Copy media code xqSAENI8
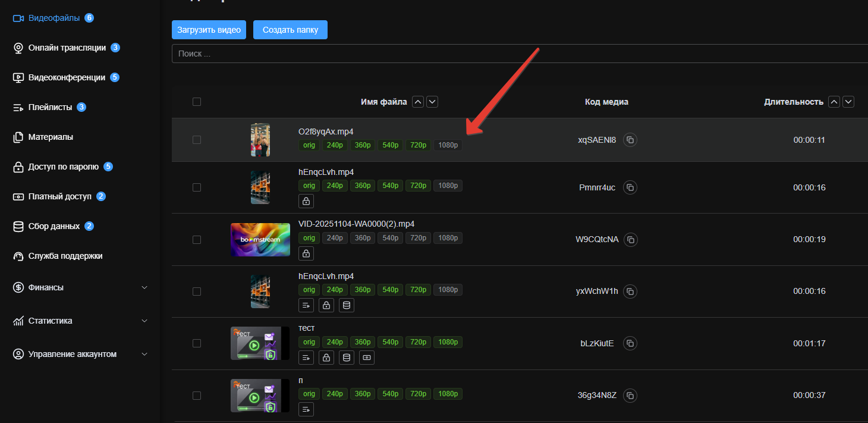The image size is (868, 423). tap(630, 140)
